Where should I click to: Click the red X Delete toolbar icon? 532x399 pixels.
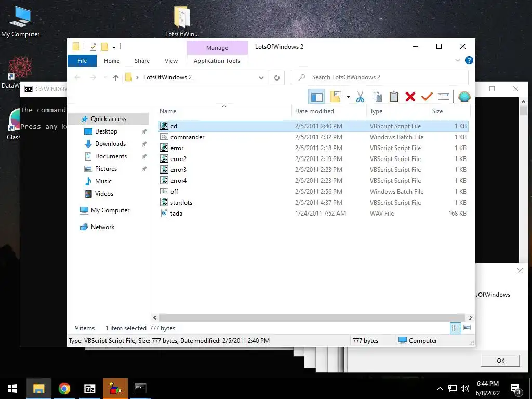coord(410,97)
